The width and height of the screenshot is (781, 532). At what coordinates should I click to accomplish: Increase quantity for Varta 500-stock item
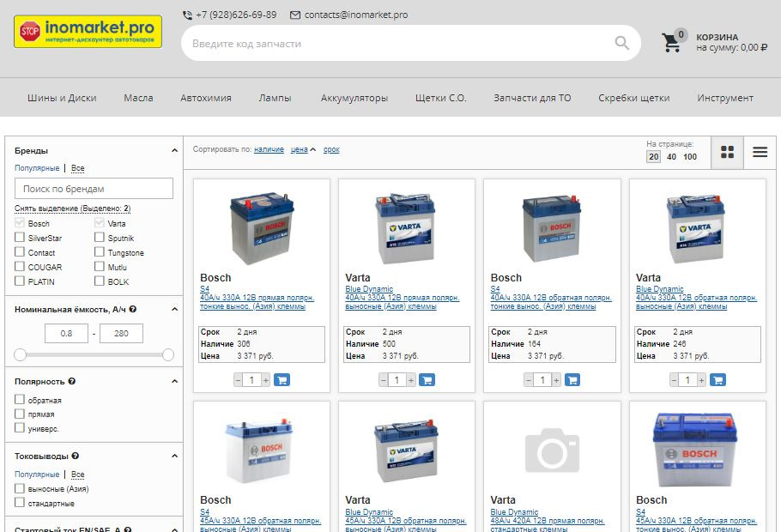pyautogui.click(x=411, y=380)
